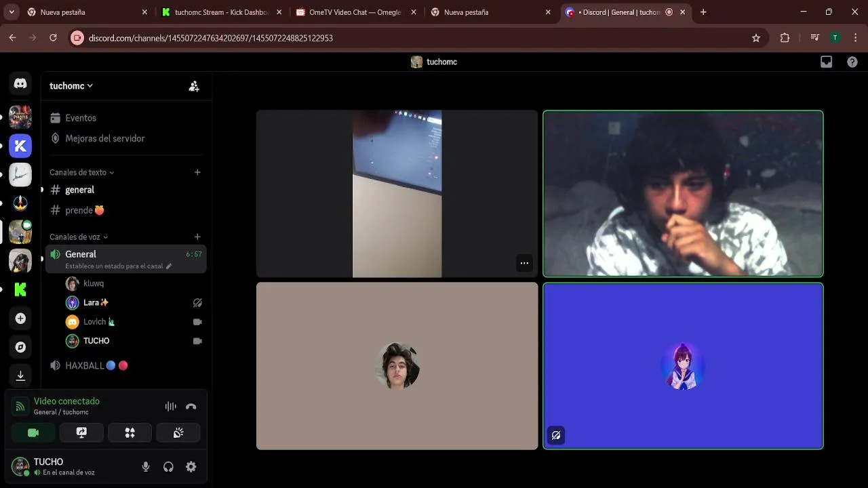Click the Download Apps icon
The height and width of the screenshot is (488, 868).
click(x=20, y=375)
